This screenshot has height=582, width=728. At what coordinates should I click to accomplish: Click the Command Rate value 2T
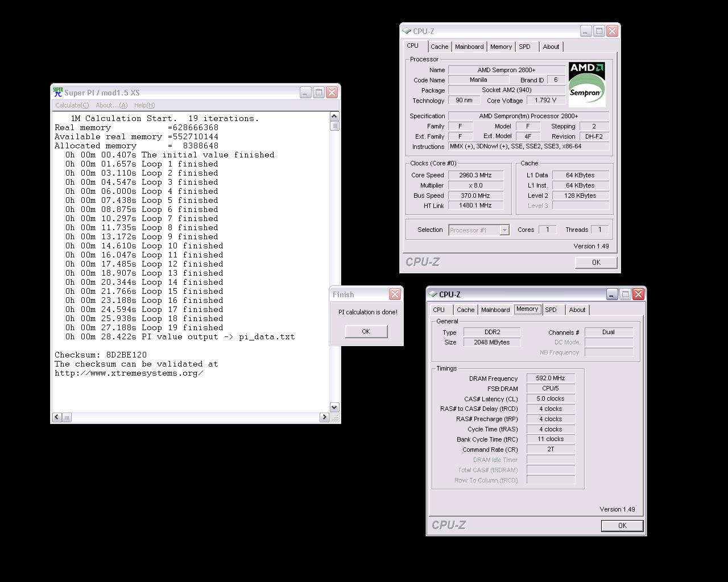(551, 449)
